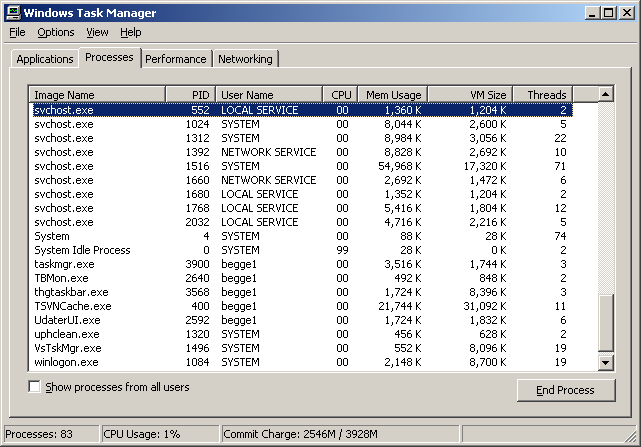
Task: Select the TBMon.exe process
Action: pyautogui.click(x=302, y=278)
